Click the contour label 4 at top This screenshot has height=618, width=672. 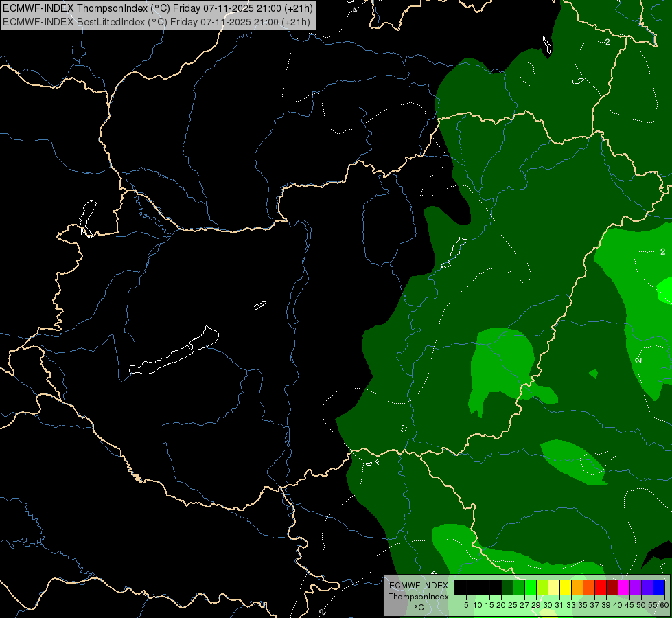coord(354,9)
